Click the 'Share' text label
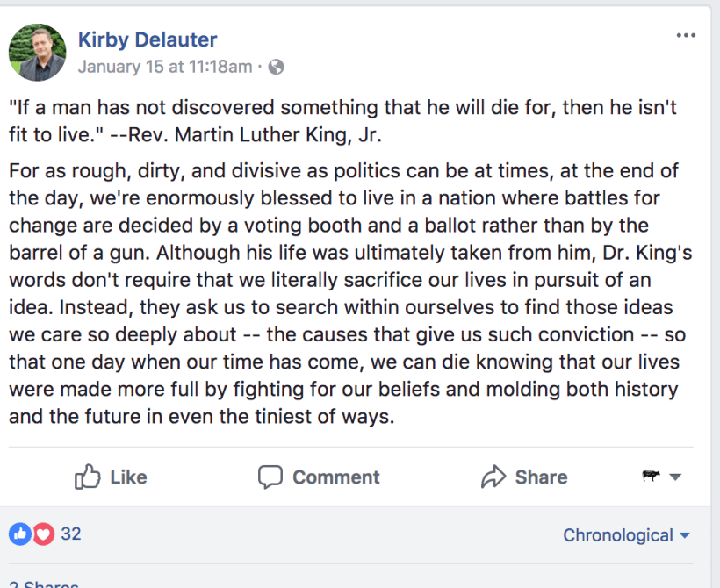The width and height of the screenshot is (720, 588). pos(541,477)
